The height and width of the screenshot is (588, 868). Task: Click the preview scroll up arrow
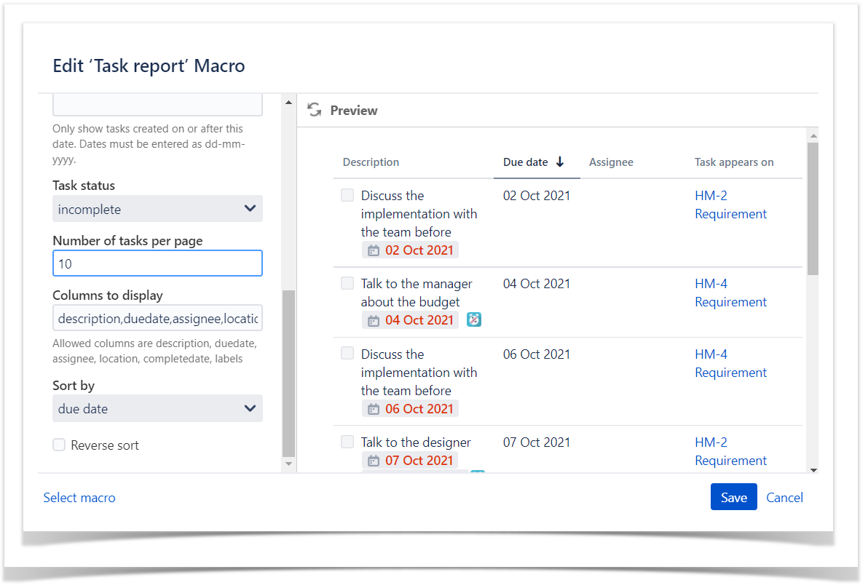tap(813, 135)
